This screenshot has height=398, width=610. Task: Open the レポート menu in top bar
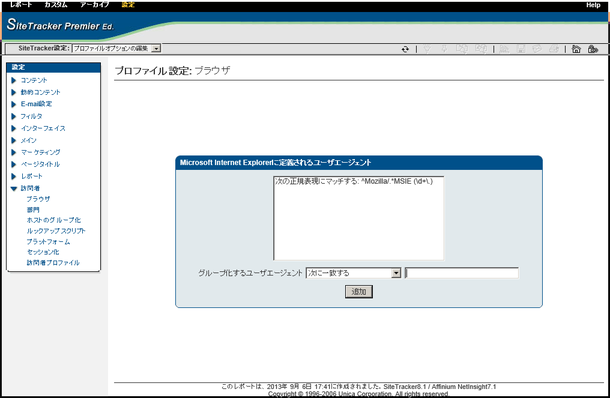coord(21,4)
